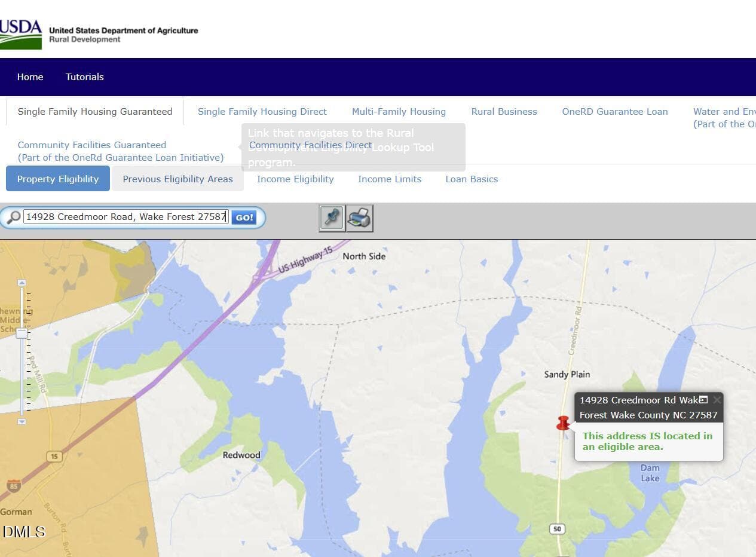Click the Redwood map label
The width and height of the screenshot is (756, 557).
241,455
